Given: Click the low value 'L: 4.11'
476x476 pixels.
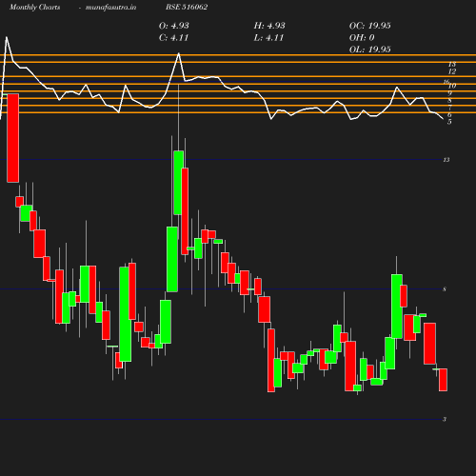Looking at the screenshot, I should tap(268, 38).
